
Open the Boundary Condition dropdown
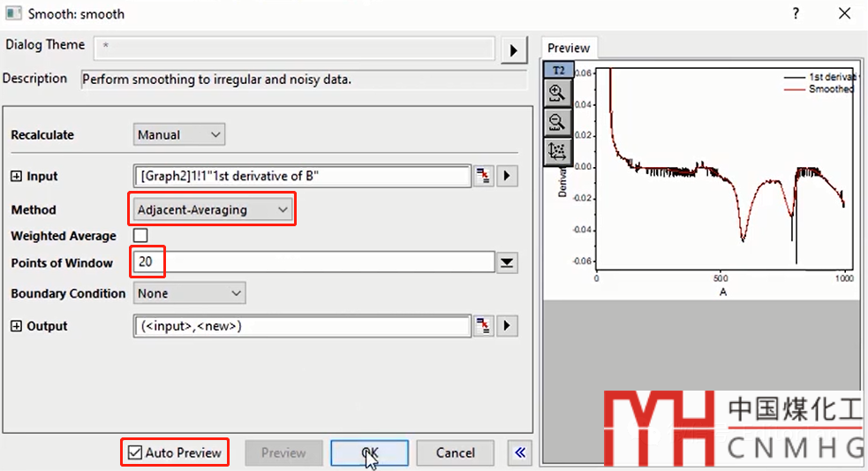[189, 293]
